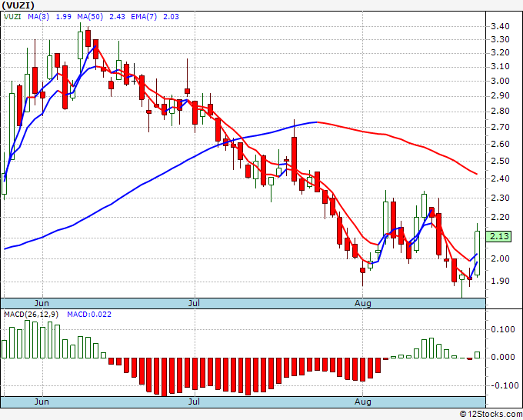Viewport: 523px width, 420px height.
Task: Click the 3.10 price axis label
Action: [500, 66]
